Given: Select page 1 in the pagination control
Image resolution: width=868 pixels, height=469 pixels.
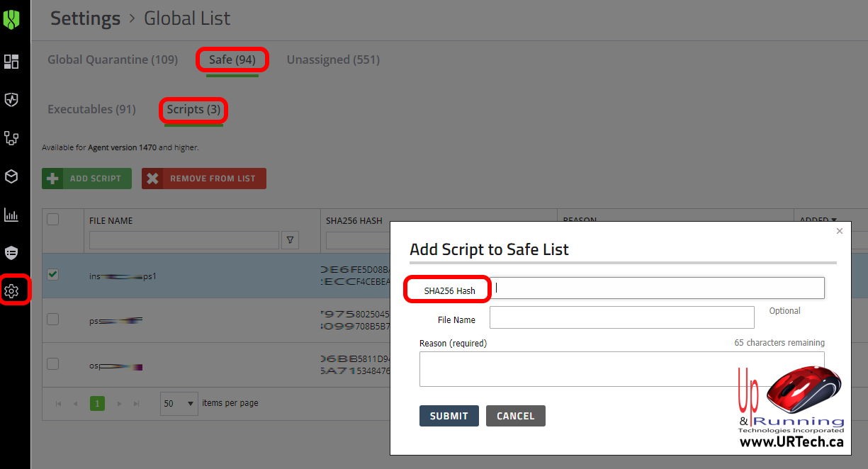Looking at the screenshot, I should click(97, 403).
